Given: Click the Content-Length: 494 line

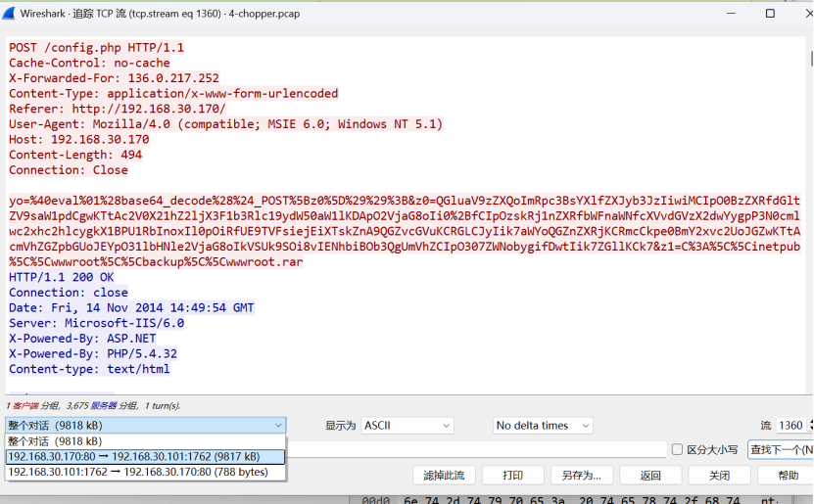Looking at the screenshot, I should (75, 155).
